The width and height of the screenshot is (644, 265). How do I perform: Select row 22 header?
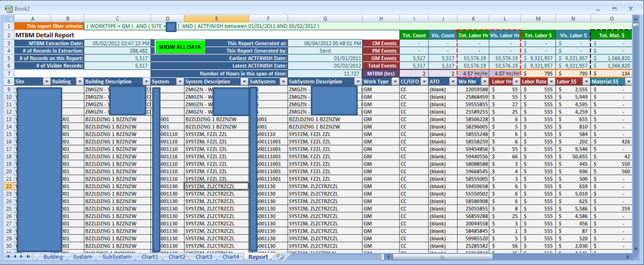click(9, 186)
